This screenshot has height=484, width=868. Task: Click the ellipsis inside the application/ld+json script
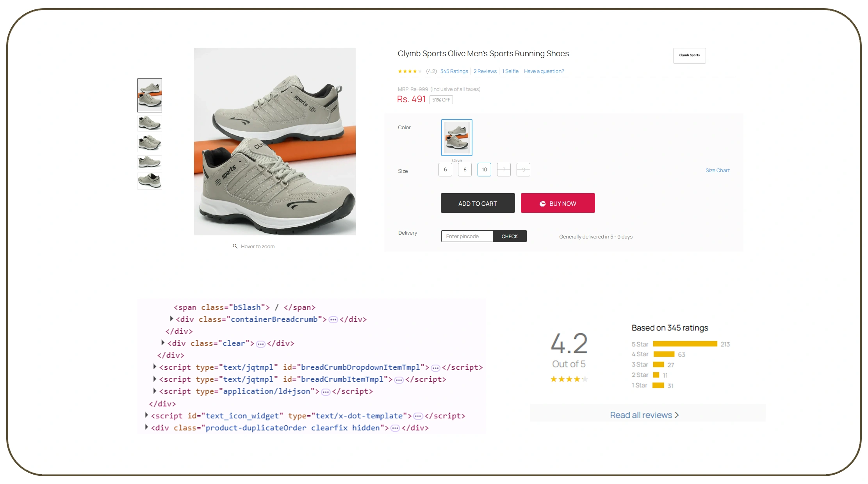[325, 391]
